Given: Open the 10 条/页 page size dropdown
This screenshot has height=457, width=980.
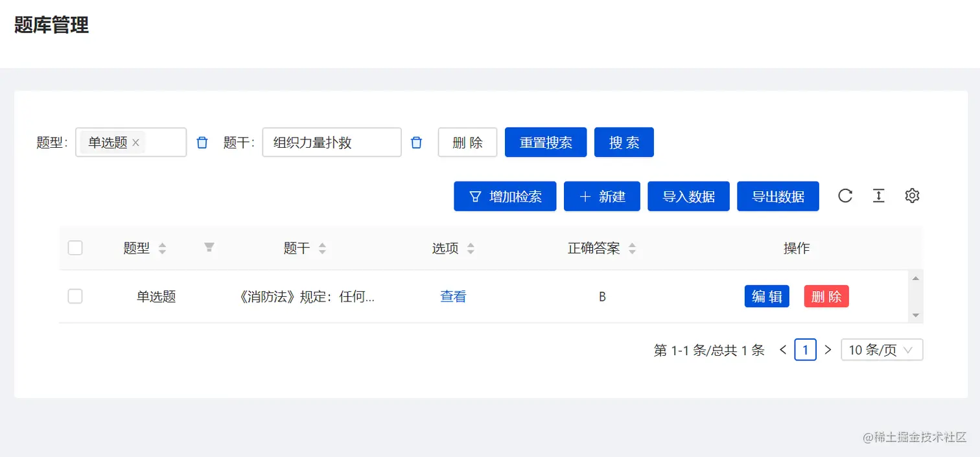Looking at the screenshot, I should point(882,350).
